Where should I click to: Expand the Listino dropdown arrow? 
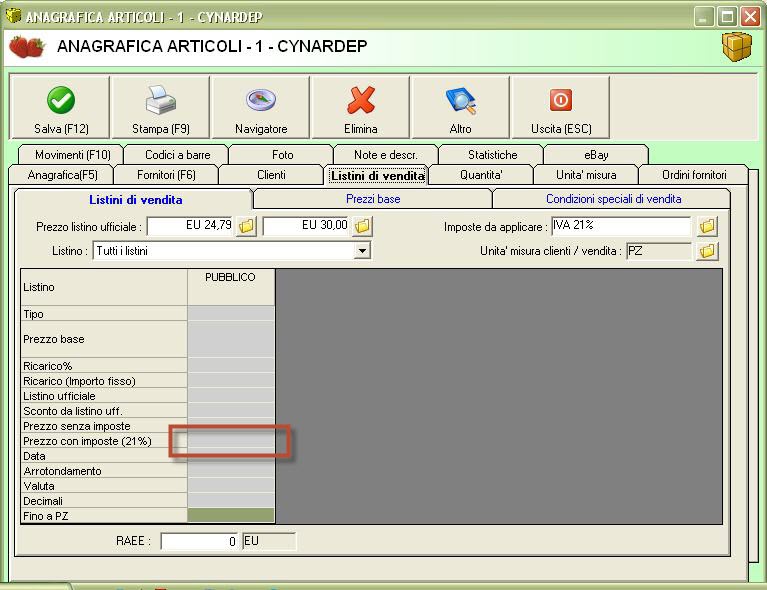(x=362, y=251)
